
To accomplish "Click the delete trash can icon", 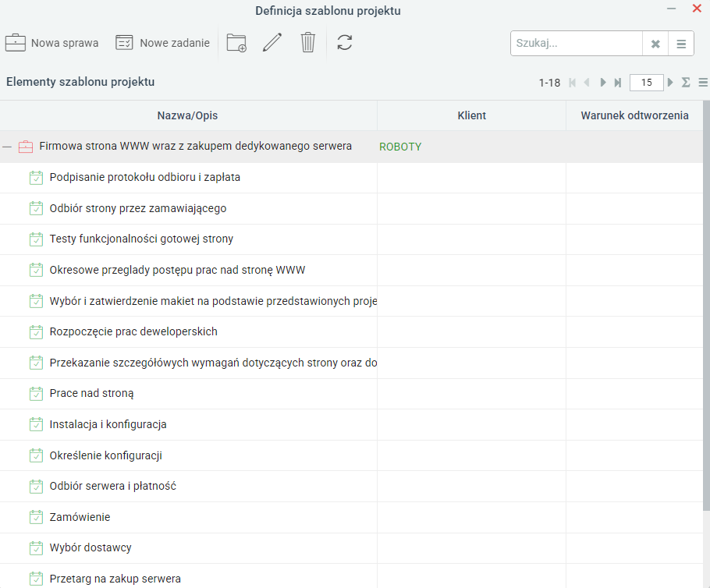I will (308, 43).
